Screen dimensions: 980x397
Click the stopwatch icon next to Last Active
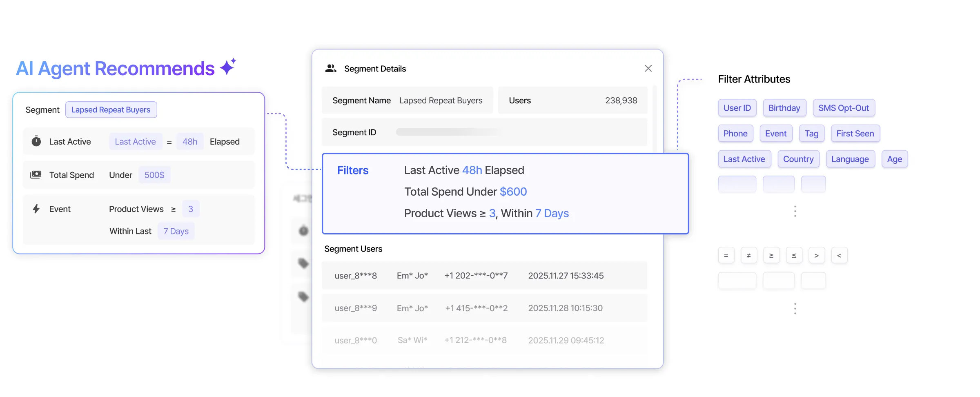36,141
